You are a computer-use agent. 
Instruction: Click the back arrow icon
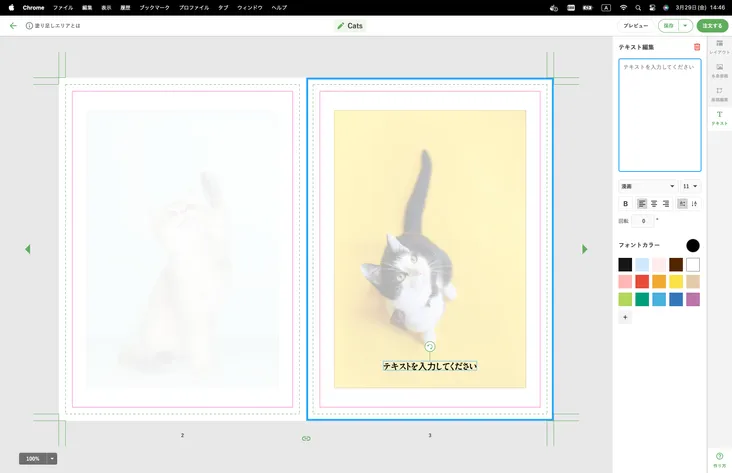(x=13, y=26)
